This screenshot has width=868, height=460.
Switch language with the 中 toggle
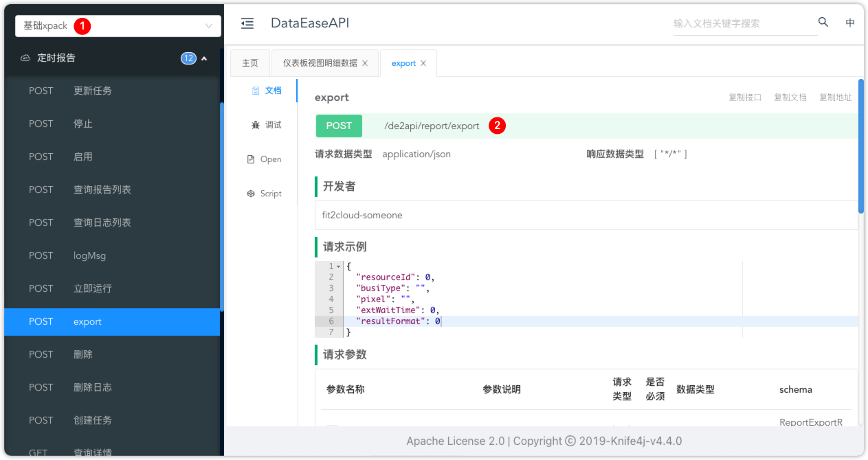pos(850,22)
